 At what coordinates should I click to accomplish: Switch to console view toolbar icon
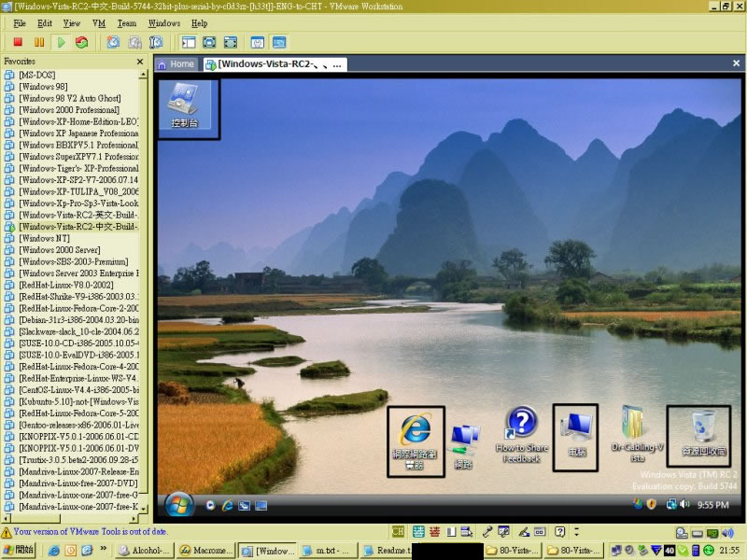tap(279, 42)
